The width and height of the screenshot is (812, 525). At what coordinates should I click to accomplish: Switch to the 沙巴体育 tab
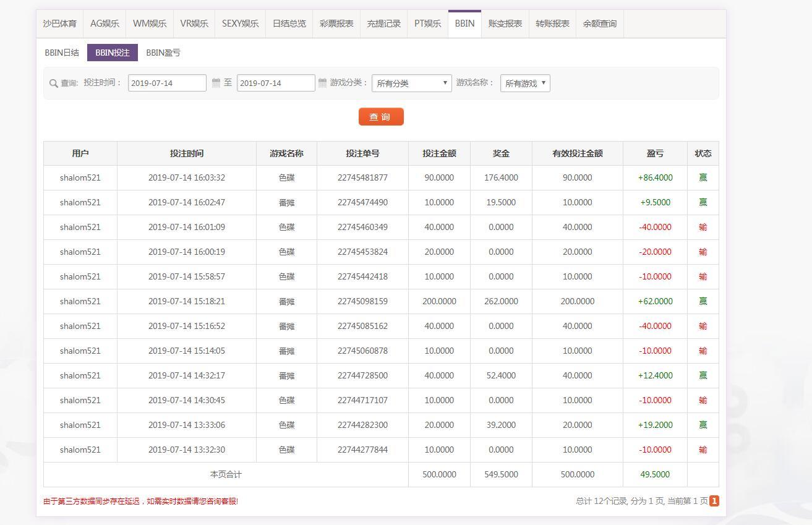point(60,23)
